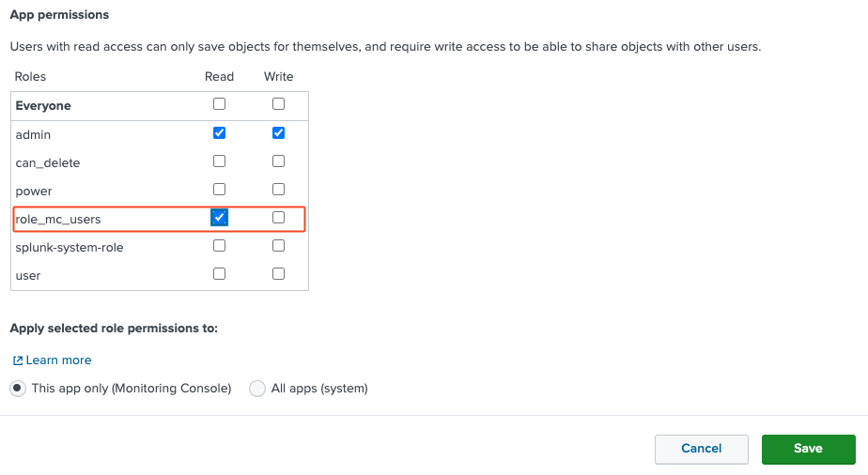868x475 pixels.
Task: Enable Write for role_mc_users
Action: coord(278,218)
